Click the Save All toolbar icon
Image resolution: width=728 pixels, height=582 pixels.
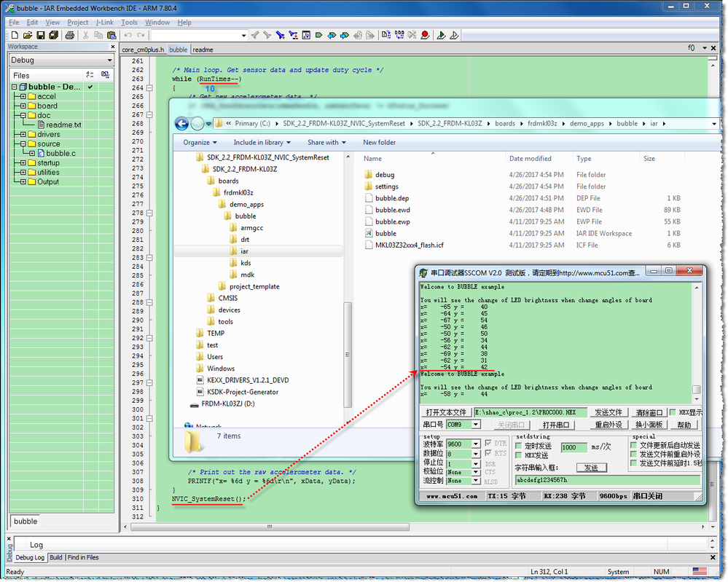[x=53, y=35]
